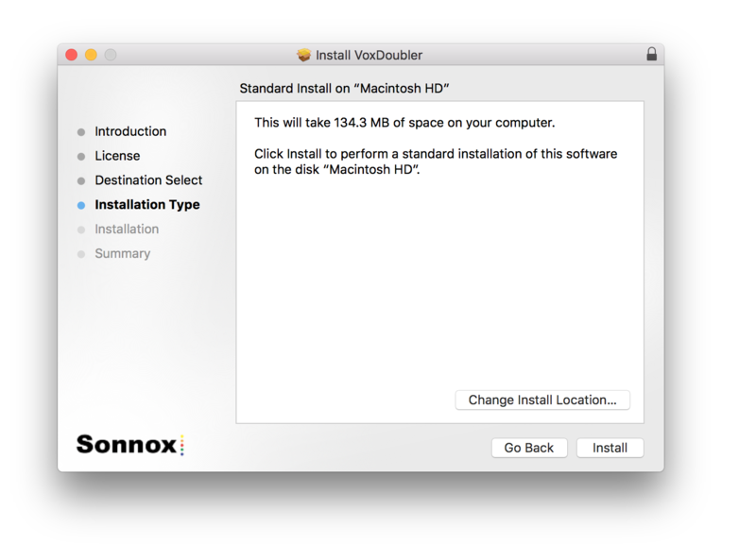The height and width of the screenshot is (545, 756).
Task: Click the package icon beside Install VoxDoubler
Action: pos(303,55)
